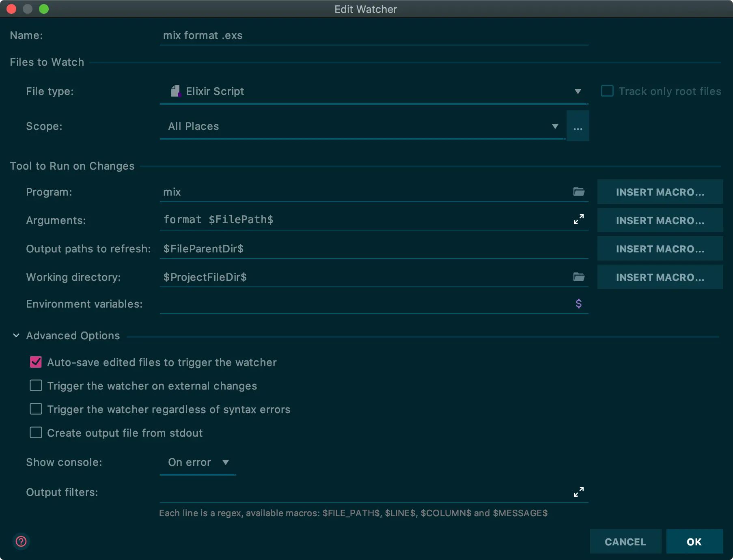
Task: Expand the Output filters editor
Action: [578, 492]
